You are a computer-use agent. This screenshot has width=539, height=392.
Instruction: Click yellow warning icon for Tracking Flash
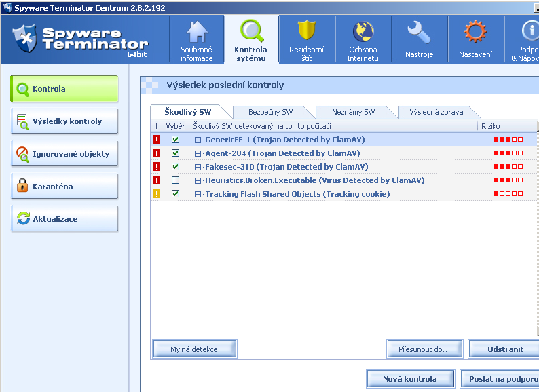point(156,194)
